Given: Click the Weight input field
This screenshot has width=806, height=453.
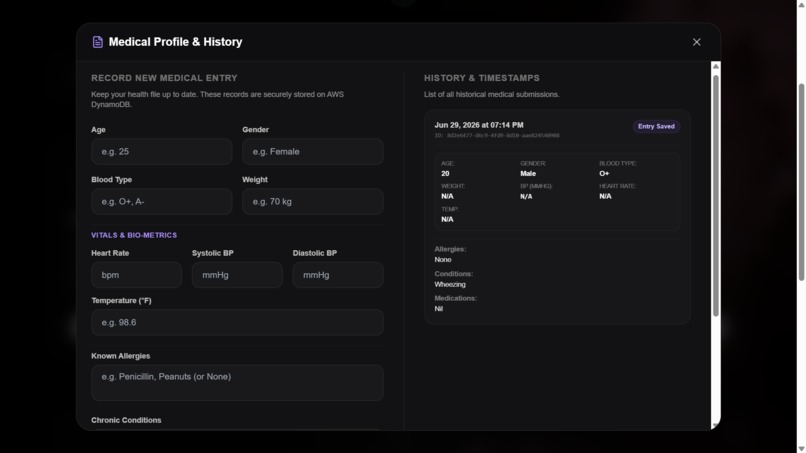Looking at the screenshot, I should [313, 202].
